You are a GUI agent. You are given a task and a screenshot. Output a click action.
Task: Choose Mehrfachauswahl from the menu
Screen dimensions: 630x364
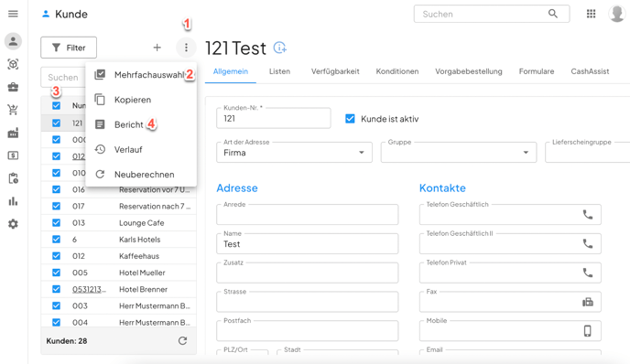141,75
